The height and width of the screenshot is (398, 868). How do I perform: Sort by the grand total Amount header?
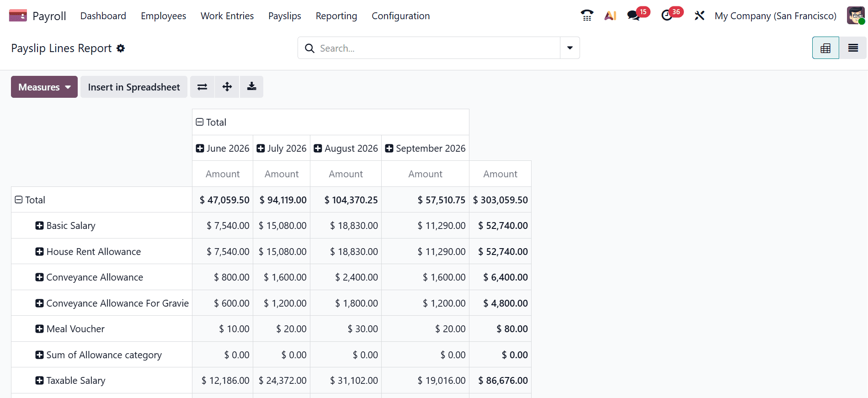pos(501,174)
